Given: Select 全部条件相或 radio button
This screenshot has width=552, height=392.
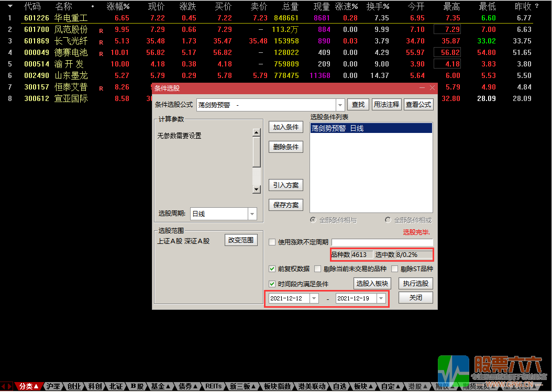Looking at the screenshot, I should click(x=388, y=220).
